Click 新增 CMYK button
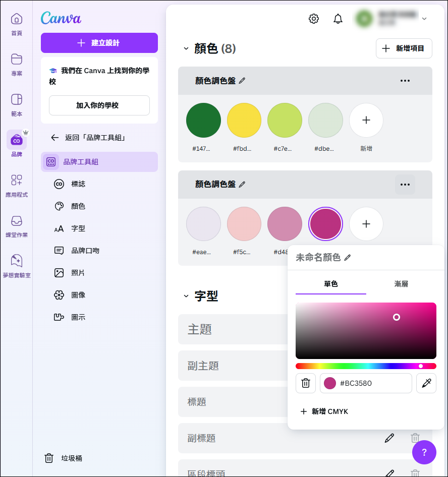The height and width of the screenshot is (477, 448). pos(324,411)
